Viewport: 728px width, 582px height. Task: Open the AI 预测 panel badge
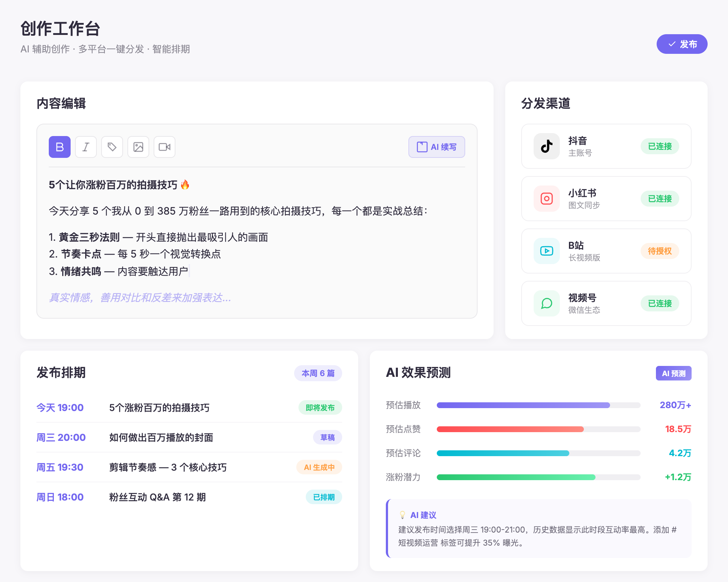(673, 373)
